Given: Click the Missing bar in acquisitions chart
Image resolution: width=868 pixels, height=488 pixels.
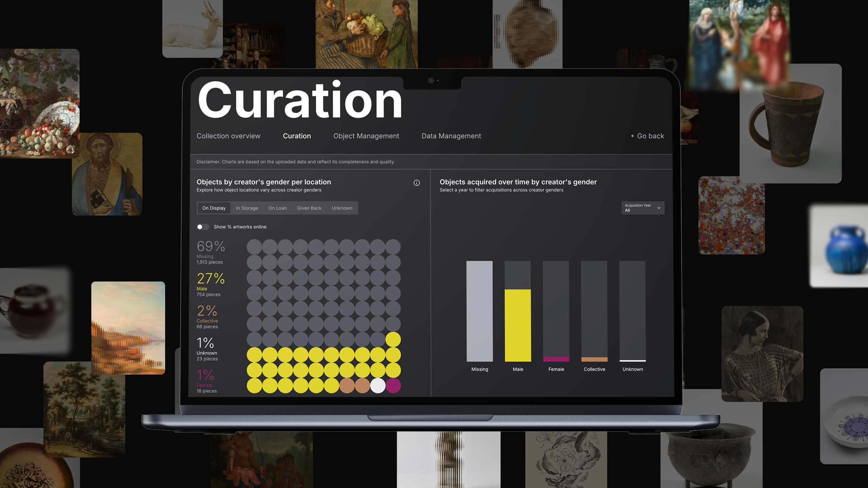Looking at the screenshot, I should pyautogui.click(x=479, y=311).
